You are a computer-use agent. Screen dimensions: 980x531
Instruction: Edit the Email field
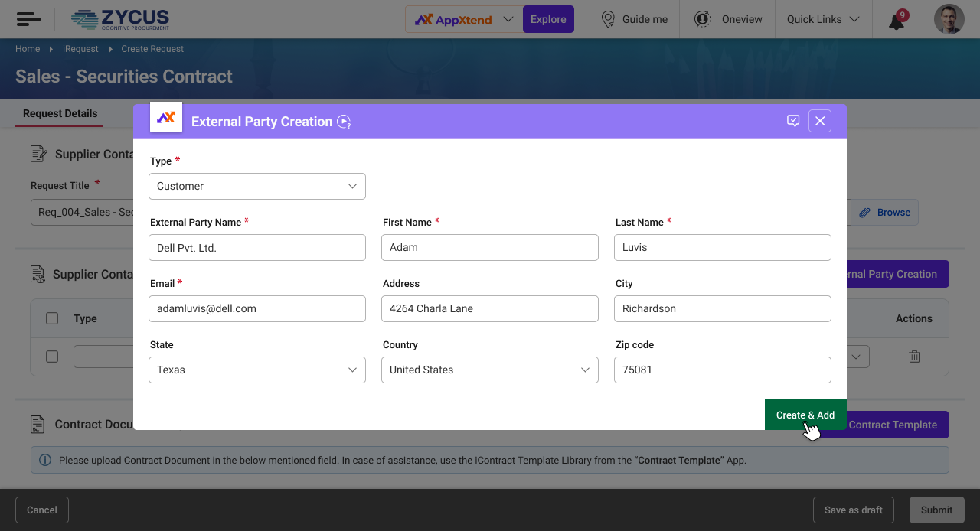pos(257,308)
